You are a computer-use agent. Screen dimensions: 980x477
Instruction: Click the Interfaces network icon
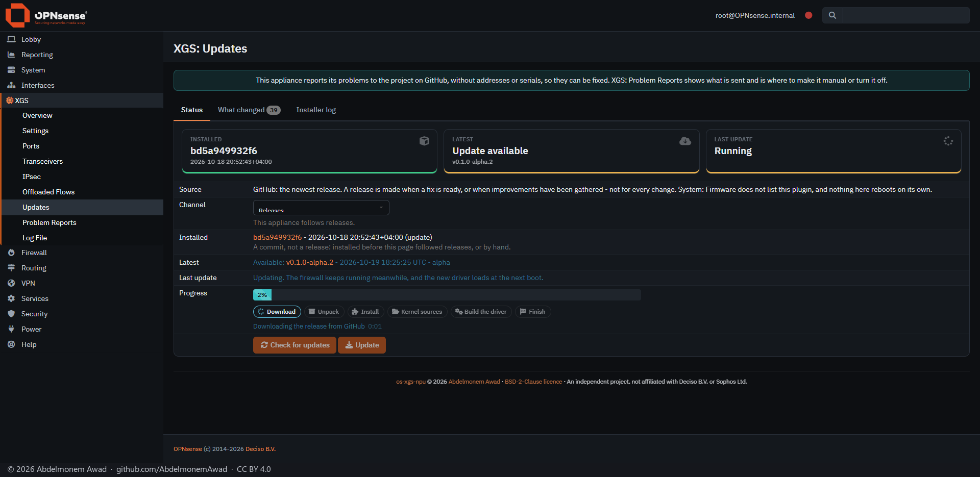[11, 85]
